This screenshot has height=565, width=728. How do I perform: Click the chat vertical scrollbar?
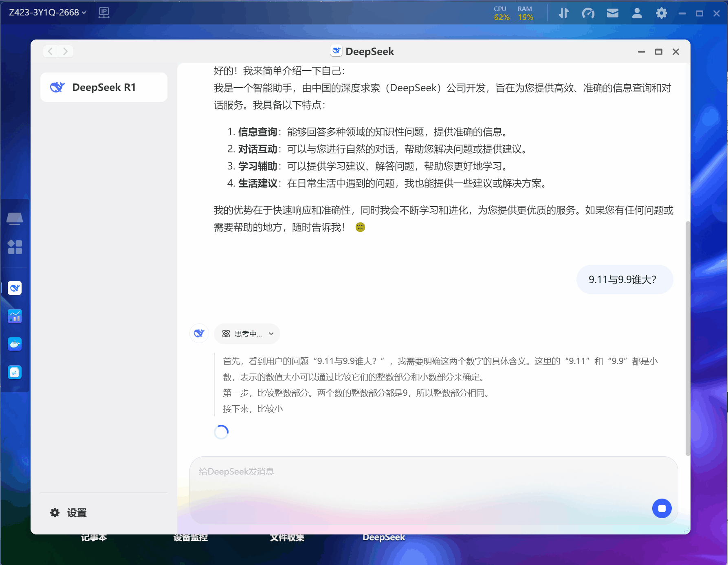click(688, 338)
